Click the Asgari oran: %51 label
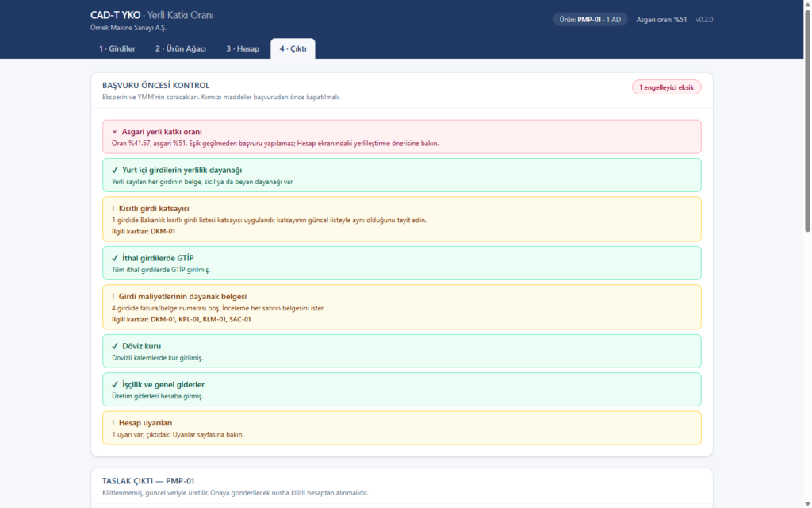The width and height of the screenshot is (812, 508). 661,20
